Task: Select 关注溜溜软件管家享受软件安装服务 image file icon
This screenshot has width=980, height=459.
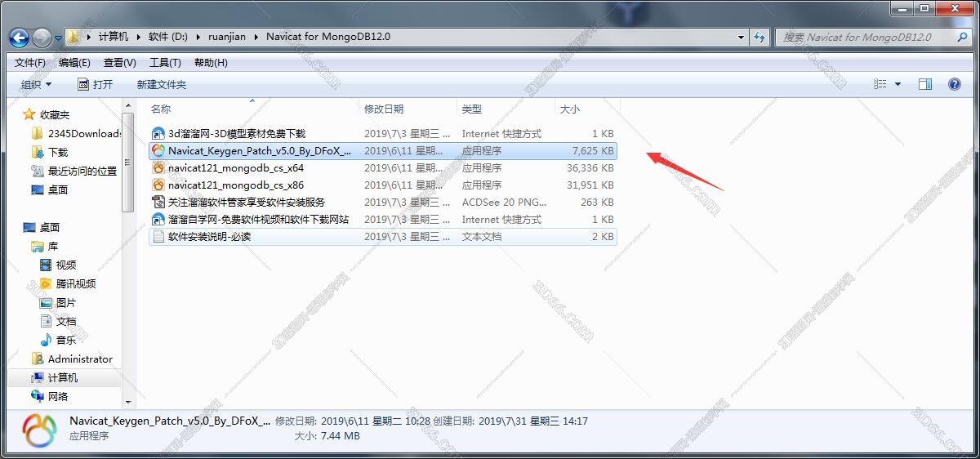Action: pyautogui.click(x=158, y=202)
